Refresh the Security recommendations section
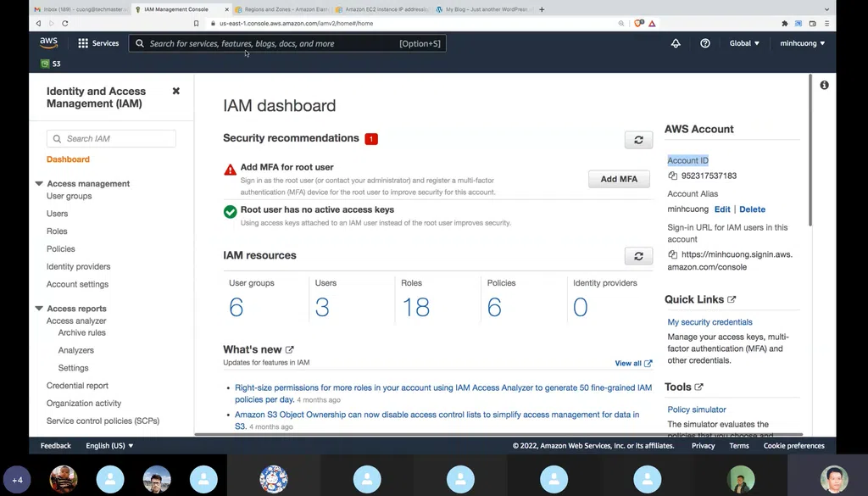The image size is (868, 496). click(638, 140)
